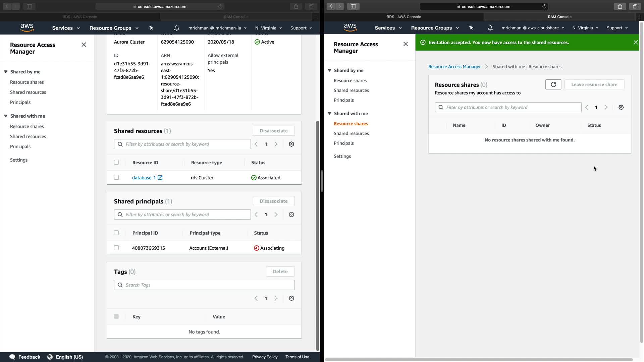Image resolution: width=644 pixels, height=362 pixels.
Task: Toggle select-all checkbox in Shared resources header
Action: pyautogui.click(x=116, y=162)
